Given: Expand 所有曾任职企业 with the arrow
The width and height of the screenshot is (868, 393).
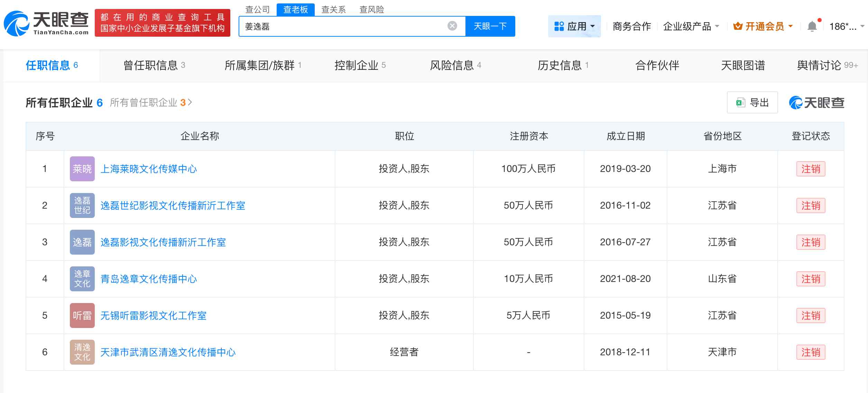Looking at the screenshot, I should tap(191, 102).
